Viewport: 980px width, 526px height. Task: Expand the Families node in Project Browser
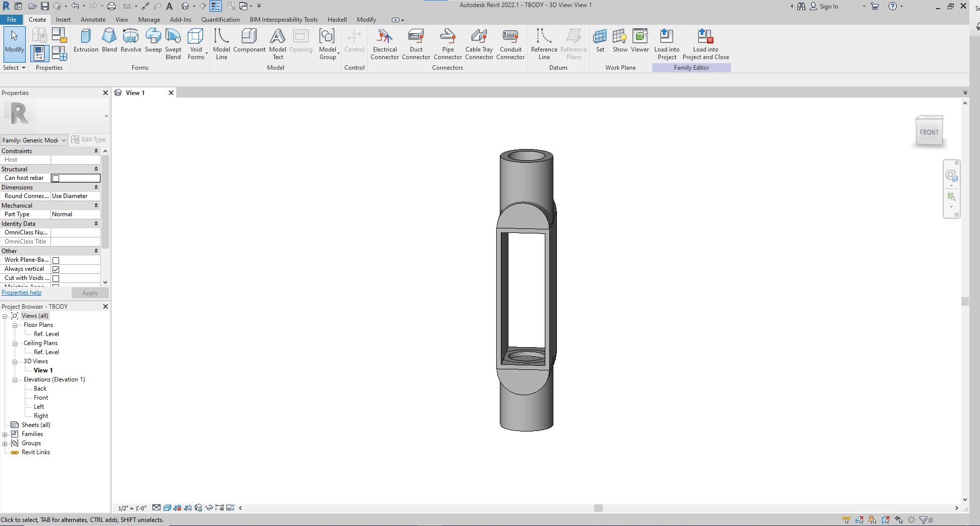pyautogui.click(x=5, y=434)
